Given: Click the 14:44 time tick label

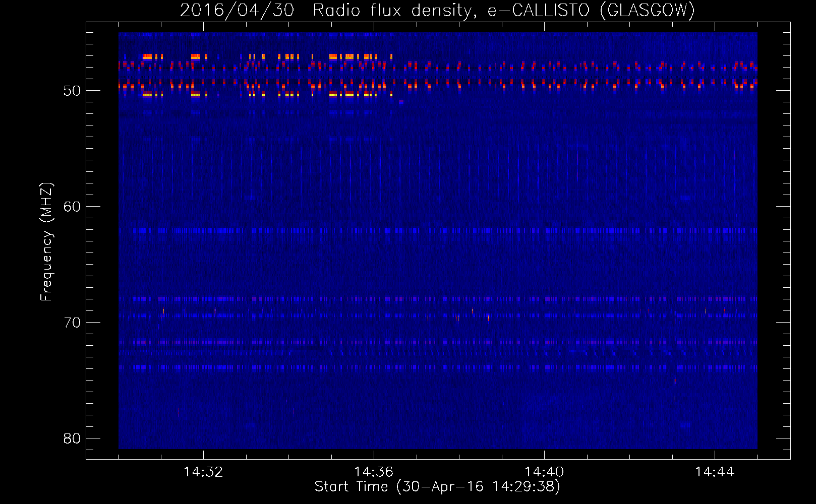Looking at the screenshot, I should click(x=715, y=472).
